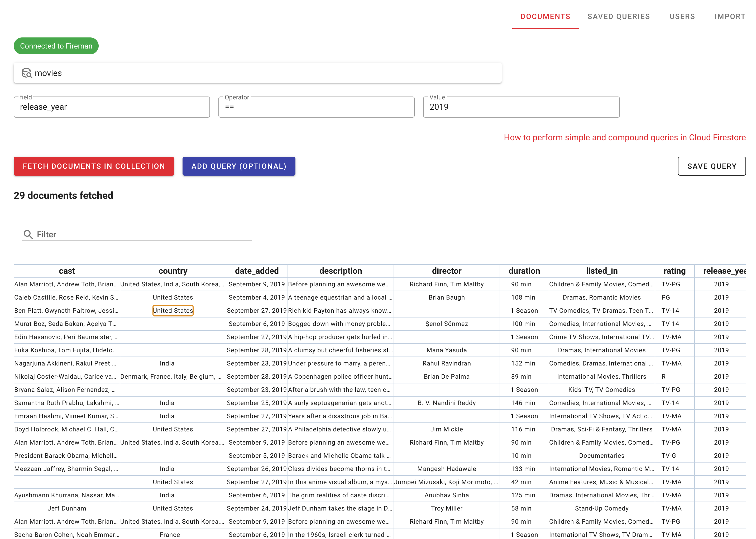Switch to the SAVED QUERIES tab
Screen dimensions: 756x539
[619, 16]
